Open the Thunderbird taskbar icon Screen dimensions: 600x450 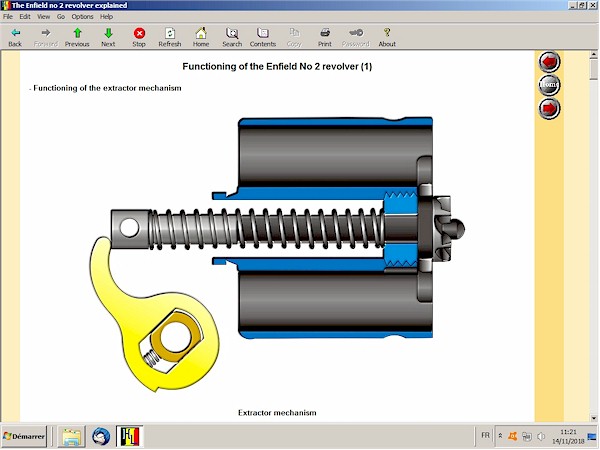point(101,436)
